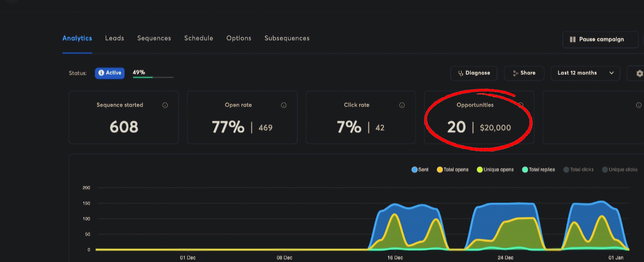Click the pause icon in Pause campaign
The height and width of the screenshot is (262, 644).
pyautogui.click(x=572, y=39)
